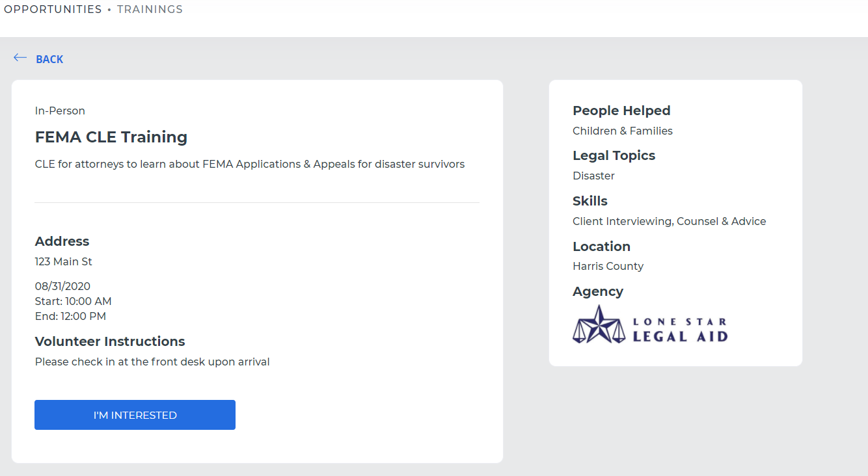Click the 08/31/2020 date text
The image size is (868, 476).
click(x=62, y=286)
